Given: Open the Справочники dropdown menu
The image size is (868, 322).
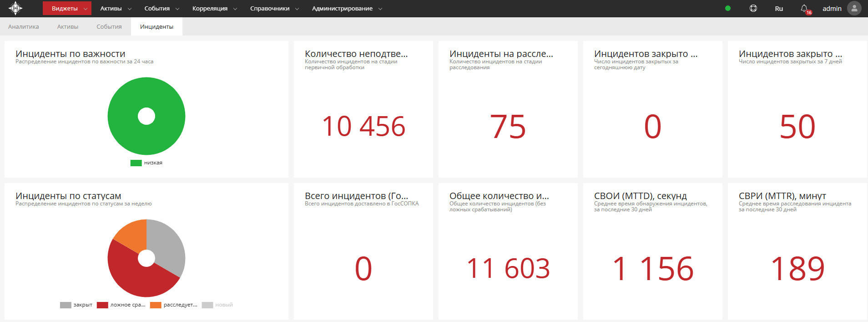Looking at the screenshot, I should click(x=274, y=9).
